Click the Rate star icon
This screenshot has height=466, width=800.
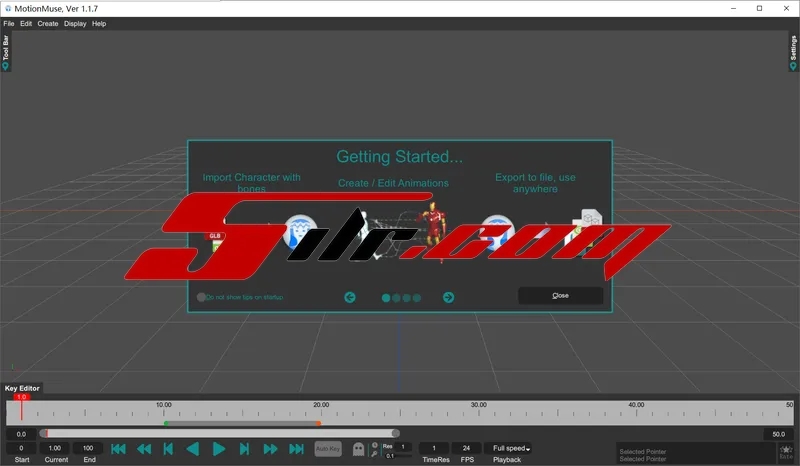786,452
